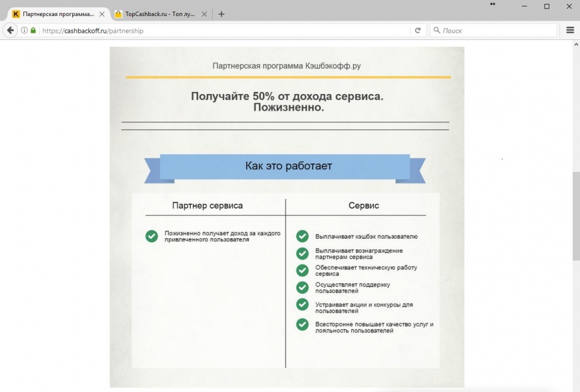This screenshot has width=580, height=392.
Task: Go back using the browser back arrow
Action: click(10, 30)
